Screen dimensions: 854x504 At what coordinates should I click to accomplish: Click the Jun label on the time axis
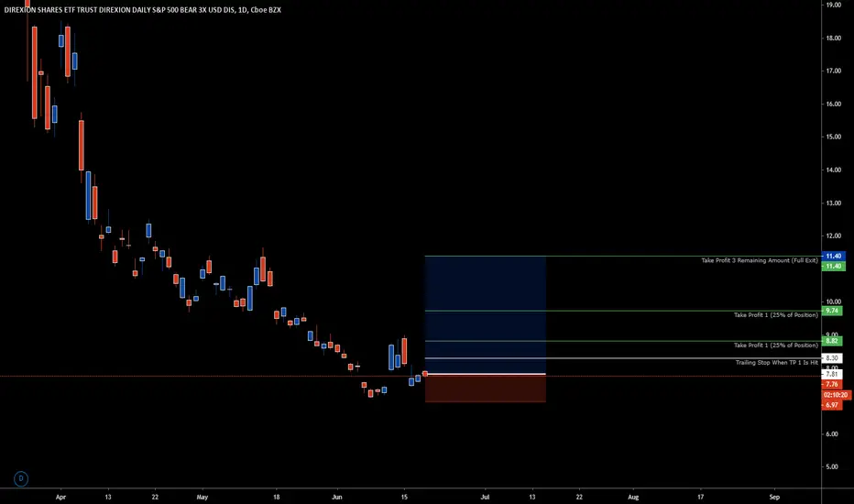[336, 497]
